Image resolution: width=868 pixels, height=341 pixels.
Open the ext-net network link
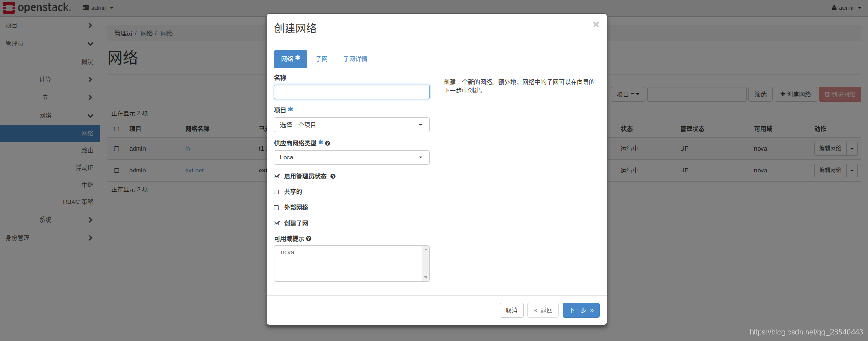194,170
